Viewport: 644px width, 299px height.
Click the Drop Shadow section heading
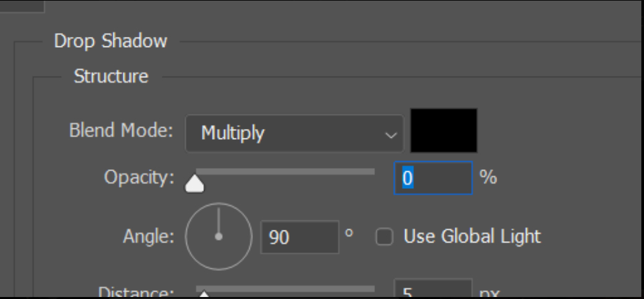111,42
